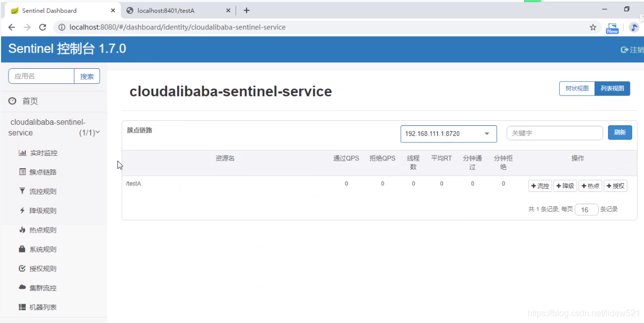Reload the page with the refresh icon

[x=42, y=27]
